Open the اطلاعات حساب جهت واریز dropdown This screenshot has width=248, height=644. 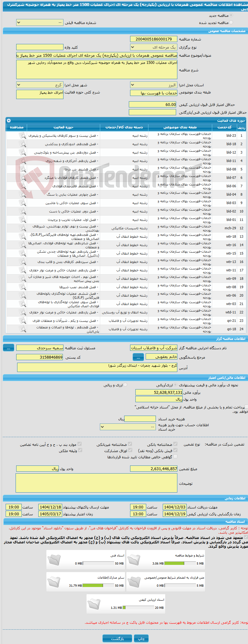128,427
